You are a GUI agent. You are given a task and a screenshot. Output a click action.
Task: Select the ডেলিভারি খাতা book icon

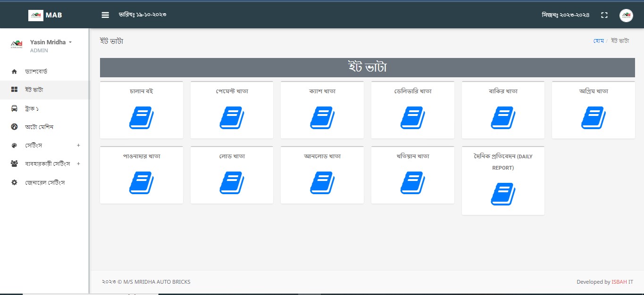[x=412, y=118]
